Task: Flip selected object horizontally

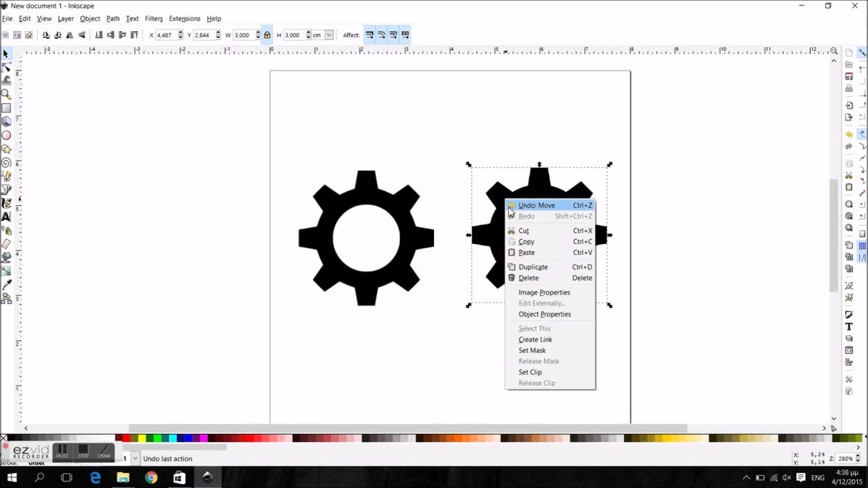Action: (70, 35)
